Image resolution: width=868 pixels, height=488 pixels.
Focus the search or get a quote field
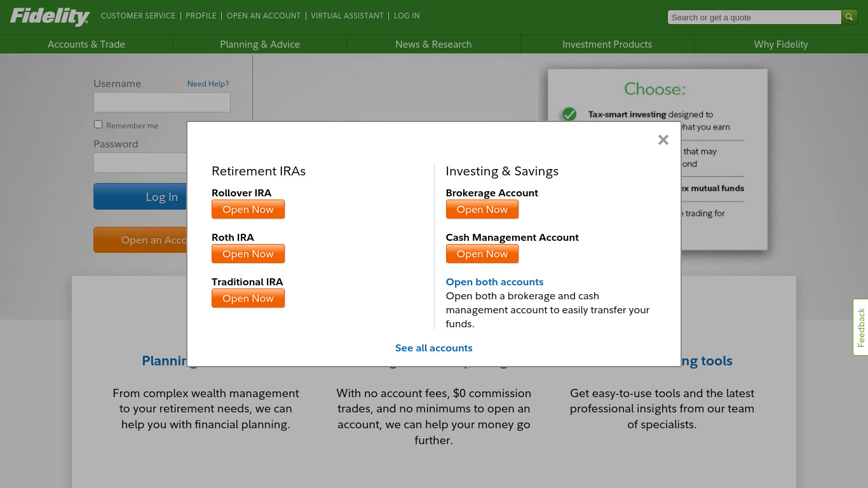[x=754, y=17]
